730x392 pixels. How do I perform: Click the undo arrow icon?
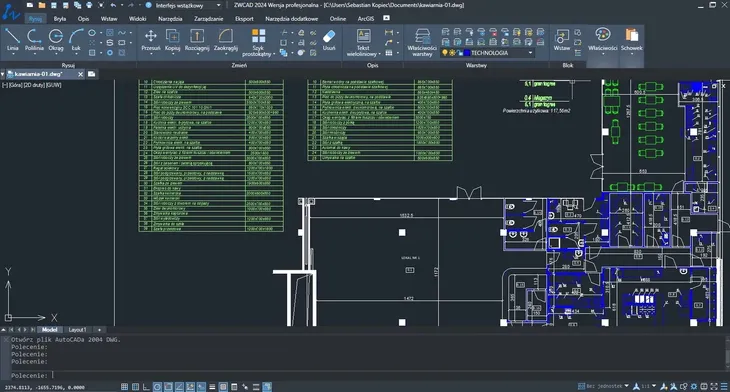(x=113, y=5)
